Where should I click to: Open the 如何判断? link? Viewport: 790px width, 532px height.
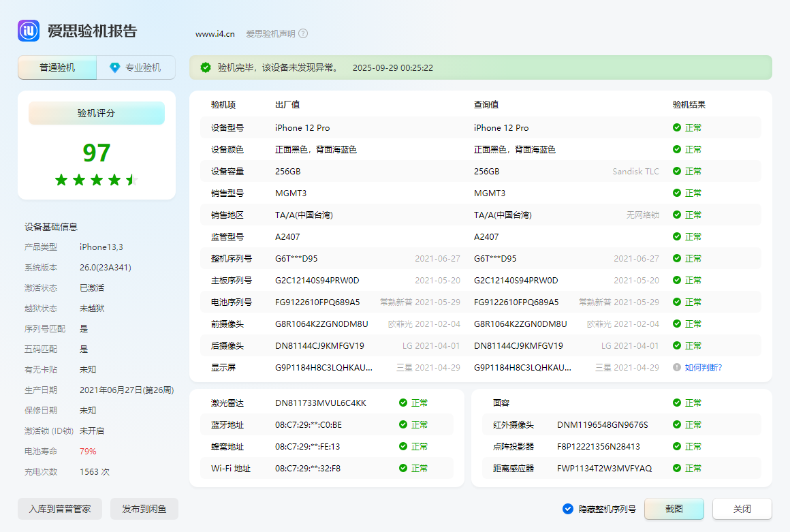(703, 367)
